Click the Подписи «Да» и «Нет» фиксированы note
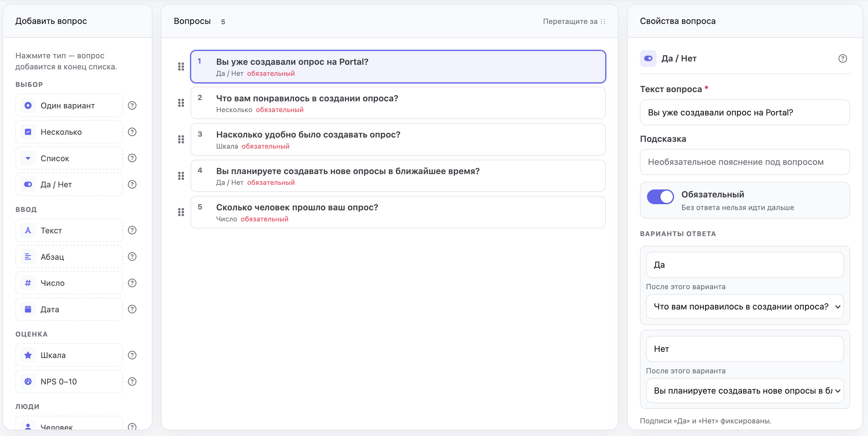This screenshot has height=436, width=868. click(706, 421)
